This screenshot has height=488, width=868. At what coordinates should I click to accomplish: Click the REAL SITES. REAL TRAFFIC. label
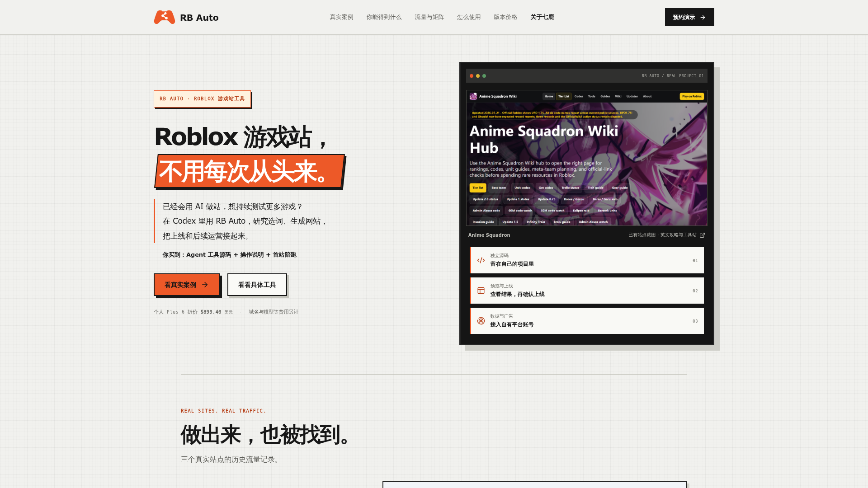tap(223, 411)
